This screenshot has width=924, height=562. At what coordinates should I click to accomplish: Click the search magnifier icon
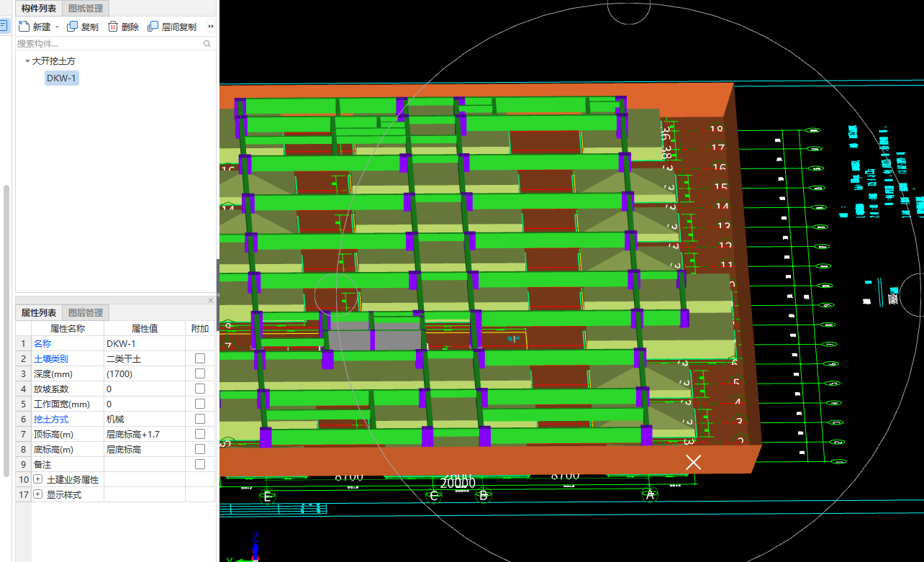207,44
